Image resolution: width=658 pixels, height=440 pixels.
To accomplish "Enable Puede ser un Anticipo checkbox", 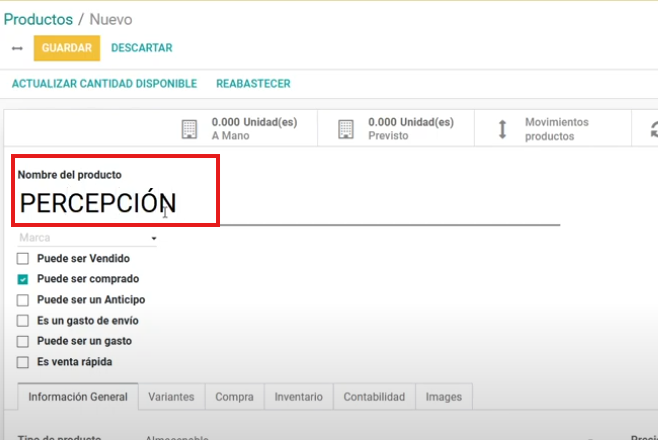I will point(23,300).
